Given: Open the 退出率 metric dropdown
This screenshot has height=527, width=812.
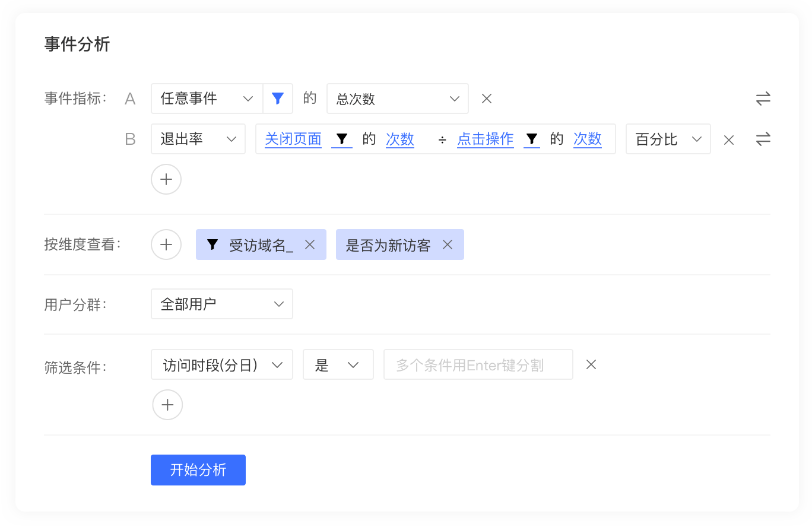Looking at the screenshot, I should [x=198, y=139].
